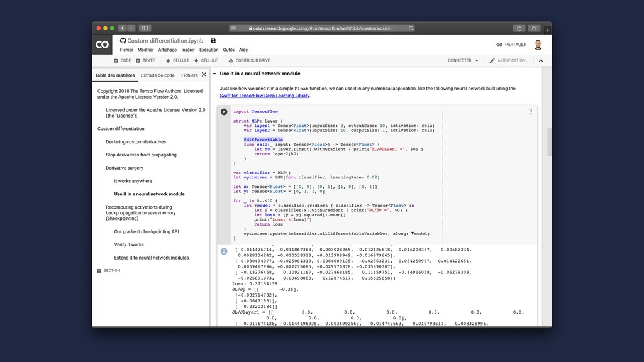Open the Affichage menu
644x362 pixels.
click(167, 50)
